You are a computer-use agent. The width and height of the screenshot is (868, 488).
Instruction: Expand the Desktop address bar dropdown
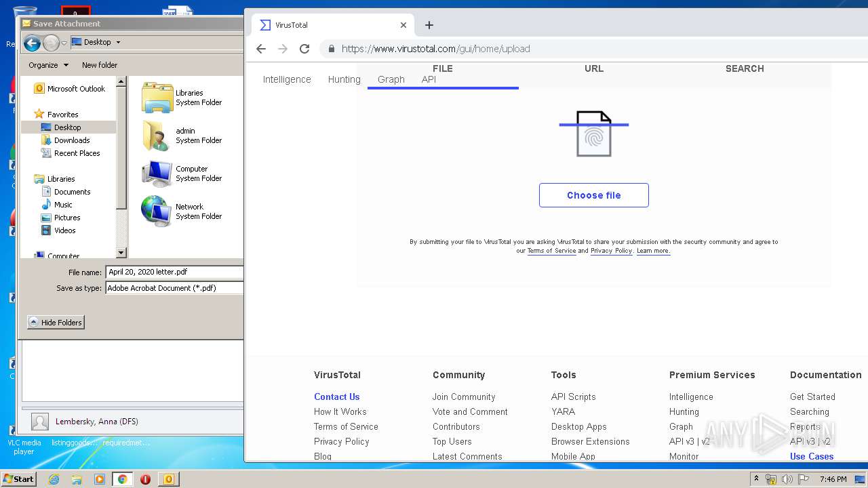pos(118,42)
